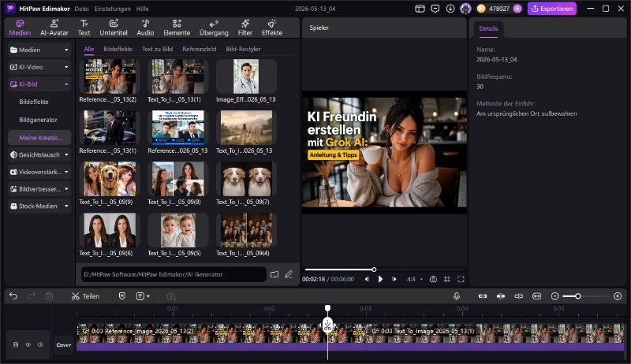This screenshot has width=631, height=364.
Task: Collapse the KI-Bild sidebar section
Action: point(39,84)
